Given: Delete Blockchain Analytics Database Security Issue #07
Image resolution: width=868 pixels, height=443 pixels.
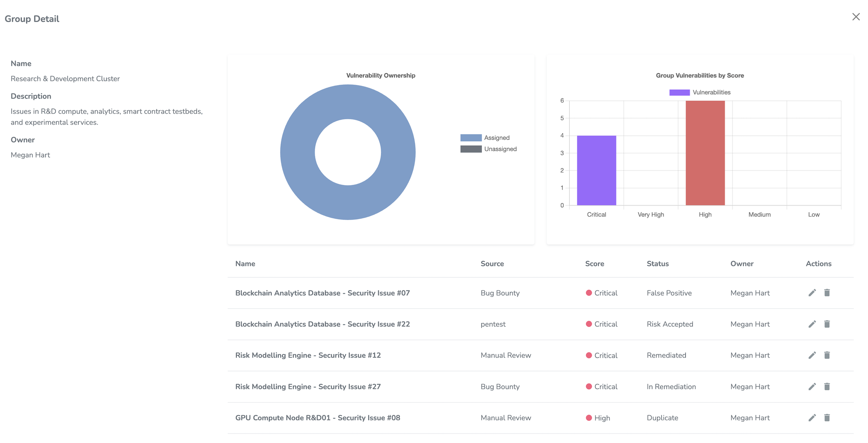Looking at the screenshot, I should click(x=827, y=293).
